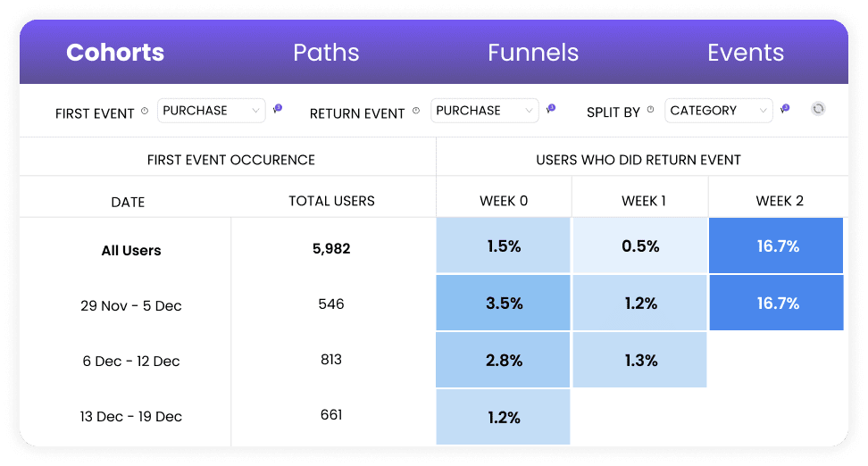The height and width of the screenshot is (466, 868).
Task: Click the DATE column header
Action: tap(128, 202)
